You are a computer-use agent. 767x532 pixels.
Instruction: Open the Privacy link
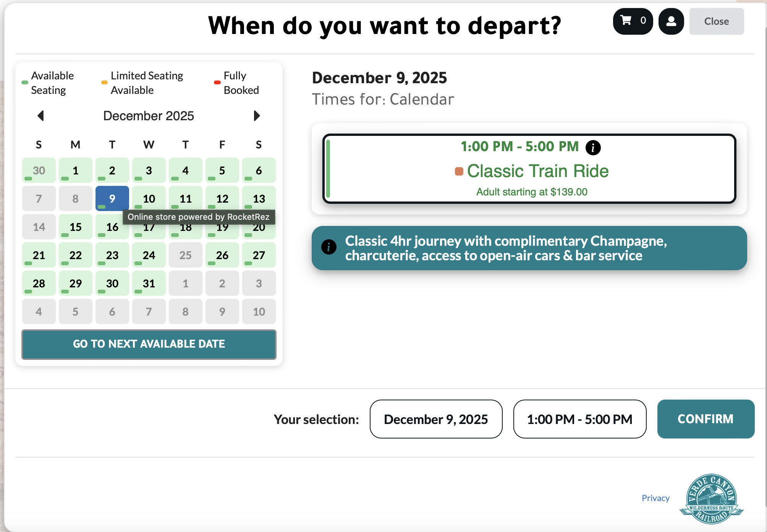point(655,498)
